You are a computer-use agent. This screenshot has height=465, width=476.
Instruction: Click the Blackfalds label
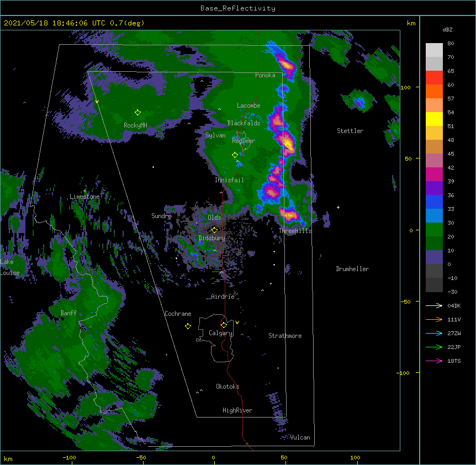coord(244,123)
